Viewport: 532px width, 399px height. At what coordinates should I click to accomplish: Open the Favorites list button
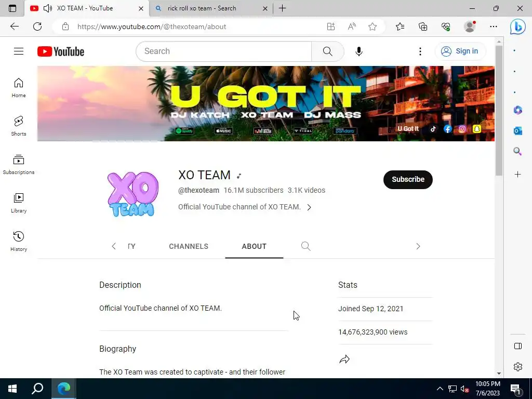point(400,26)
